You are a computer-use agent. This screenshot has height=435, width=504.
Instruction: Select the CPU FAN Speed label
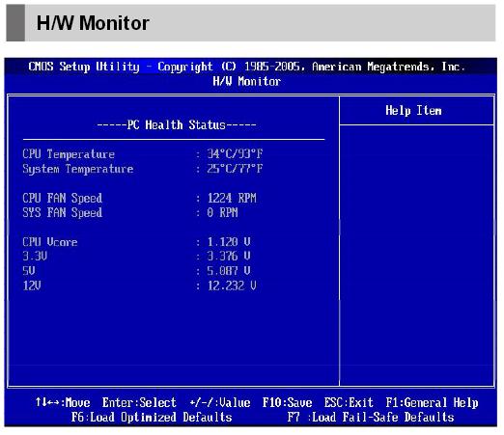pyautogui.click(x=63, y=198)
